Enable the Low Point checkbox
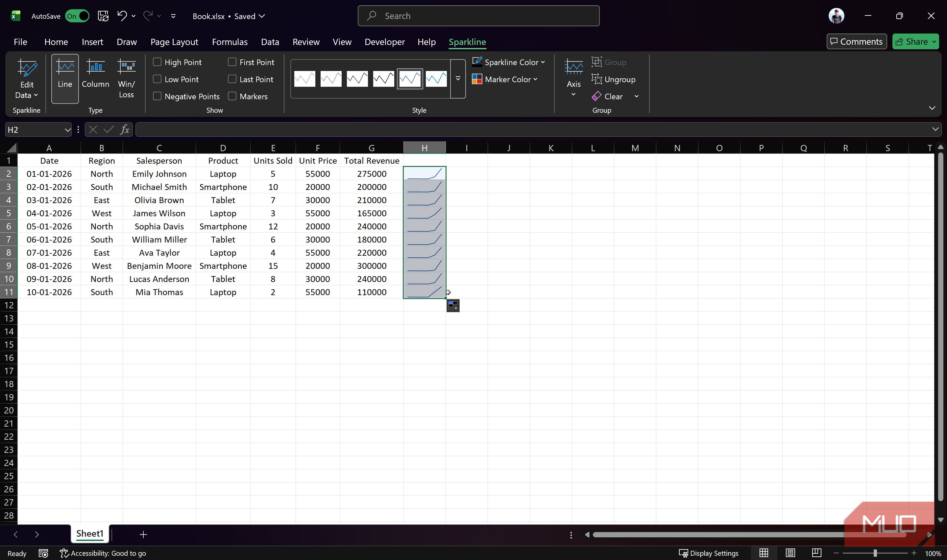Viewport: 947px width, 560px height. click(157, 79)
